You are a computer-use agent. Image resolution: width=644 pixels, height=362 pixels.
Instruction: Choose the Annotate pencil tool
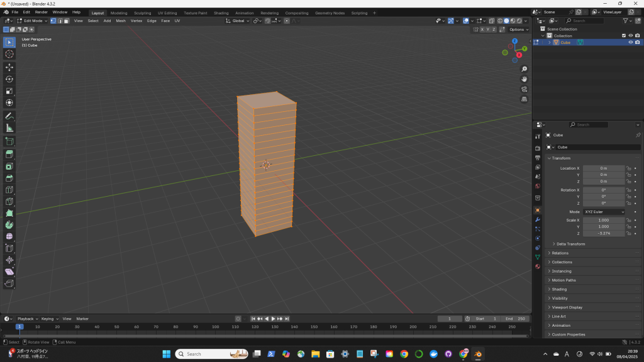[9, 116]
